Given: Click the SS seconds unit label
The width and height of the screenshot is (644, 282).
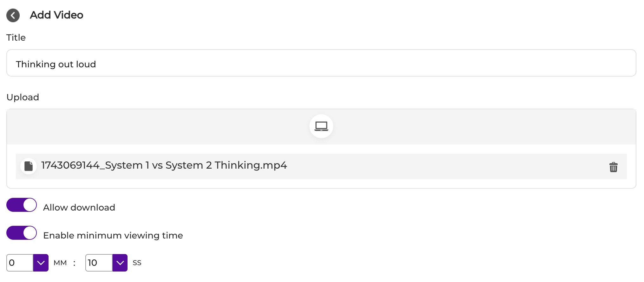Looking at the screenshot, I should pyautogui.click(x=137, y=263).
